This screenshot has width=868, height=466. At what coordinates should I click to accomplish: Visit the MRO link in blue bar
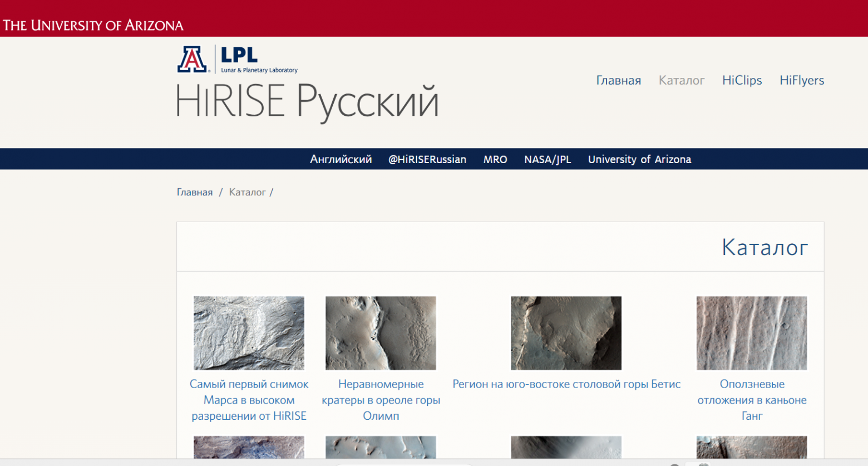(495, 159)
